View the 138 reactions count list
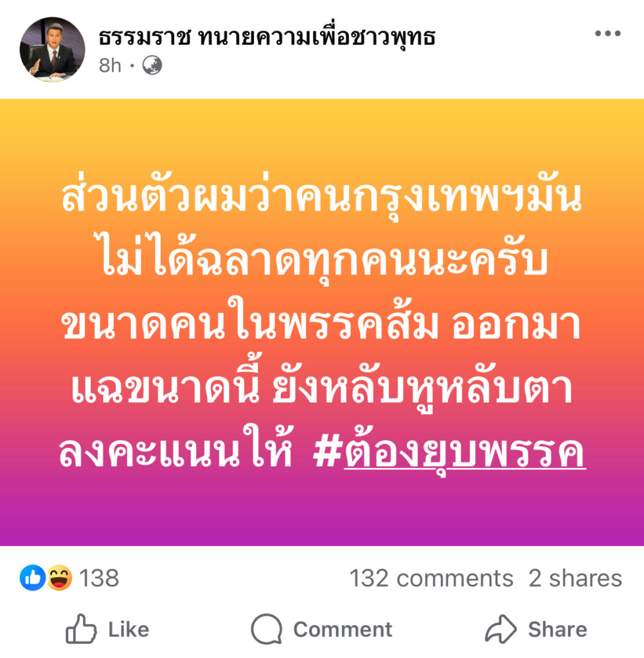This screenshot has height=658, width=644. tap(99, 578)
